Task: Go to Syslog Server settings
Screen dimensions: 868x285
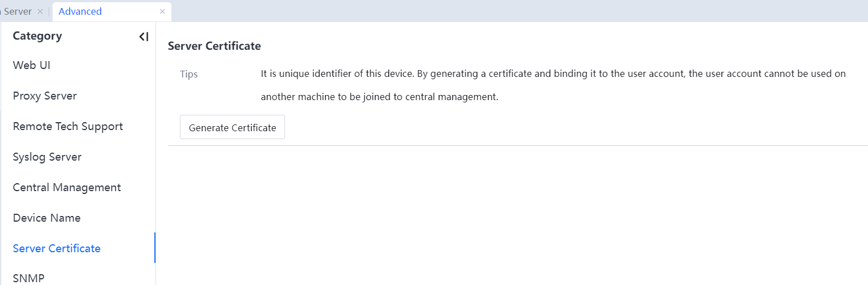Action: [x=47, y=157]
